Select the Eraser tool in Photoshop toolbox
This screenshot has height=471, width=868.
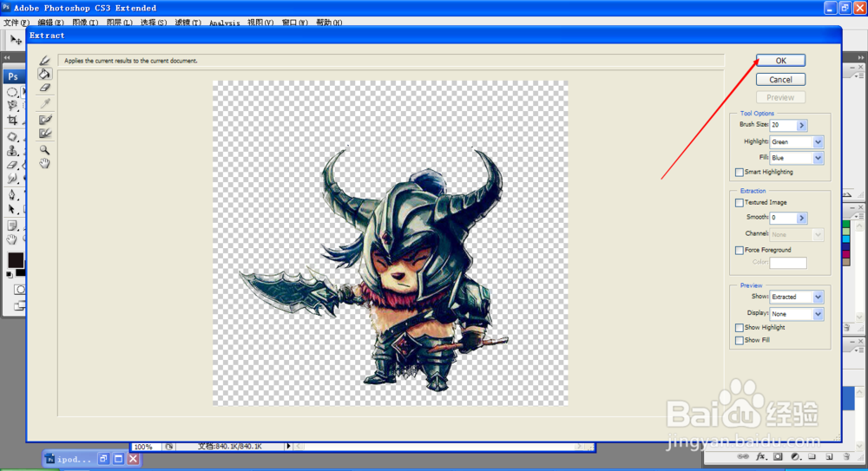click(x=12, y=165)
